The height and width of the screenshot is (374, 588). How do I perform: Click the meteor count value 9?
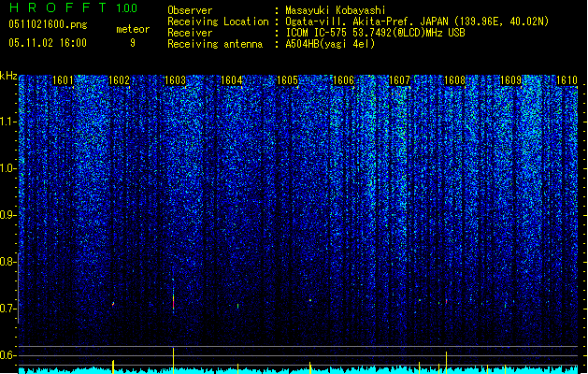point(133,43)
